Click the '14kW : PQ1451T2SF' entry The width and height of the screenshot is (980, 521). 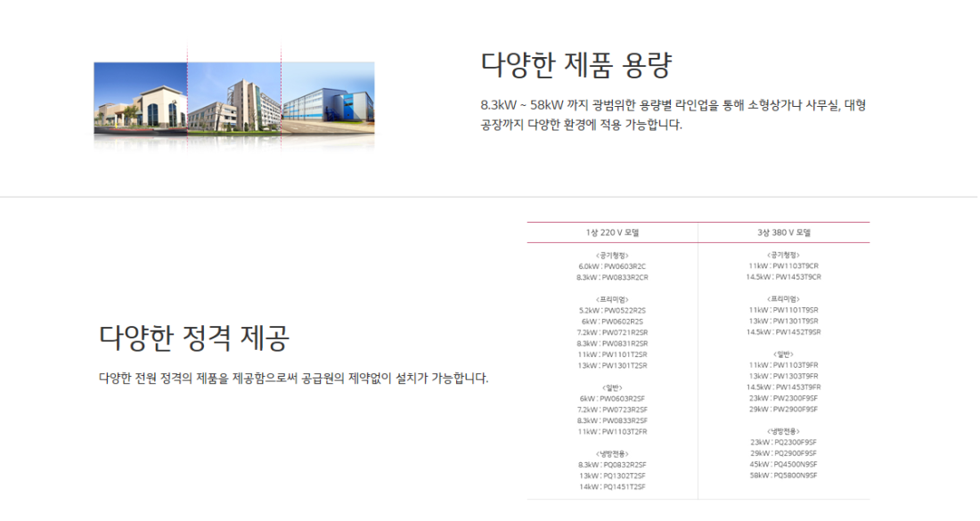[613, 487]
